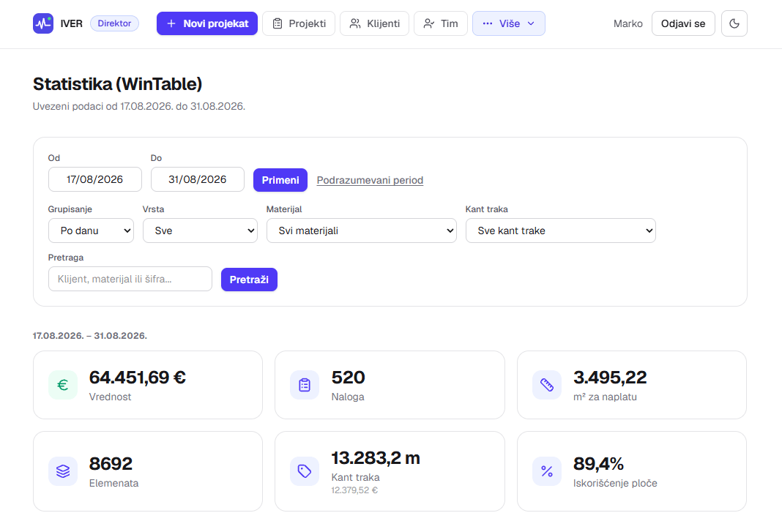The image size is (782, 532).
Task: Go to Projekti page
Action: [x=299, y=23]
